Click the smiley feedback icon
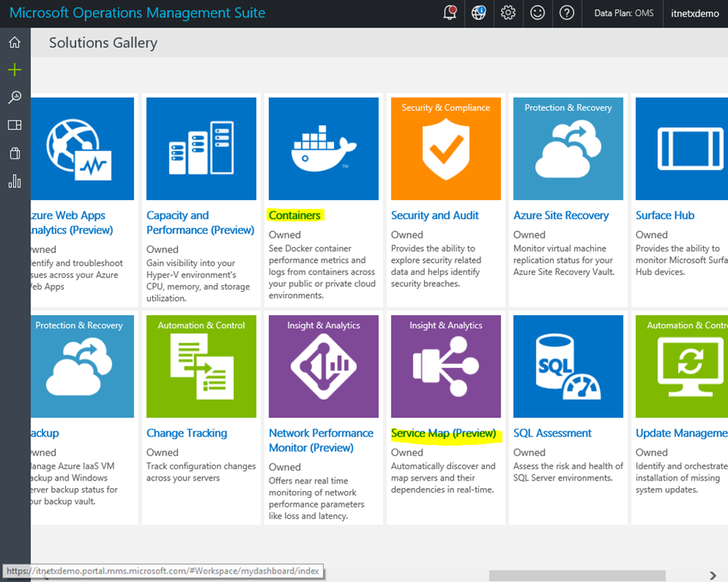This screenshot has width=728, height=582. (x=537, y=13)
